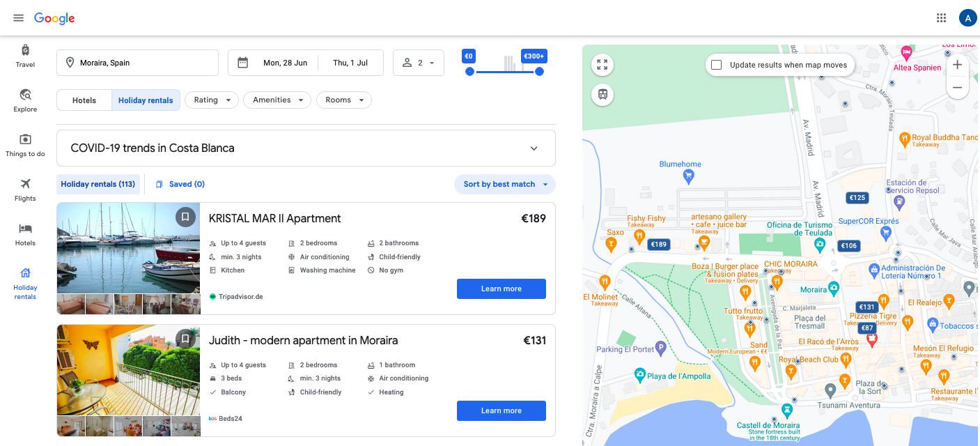Open Judith apartment balcony main photo

128,370
